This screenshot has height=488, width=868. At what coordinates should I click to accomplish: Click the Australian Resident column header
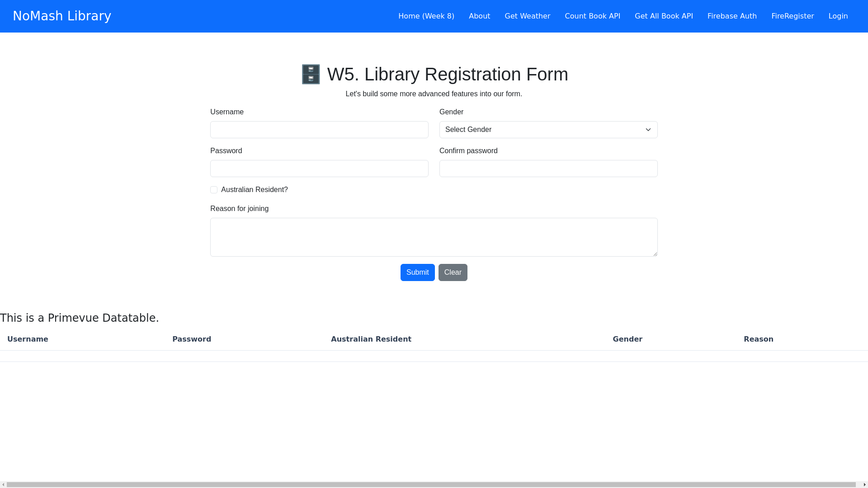pyautogui.click(x=371, y=339)
